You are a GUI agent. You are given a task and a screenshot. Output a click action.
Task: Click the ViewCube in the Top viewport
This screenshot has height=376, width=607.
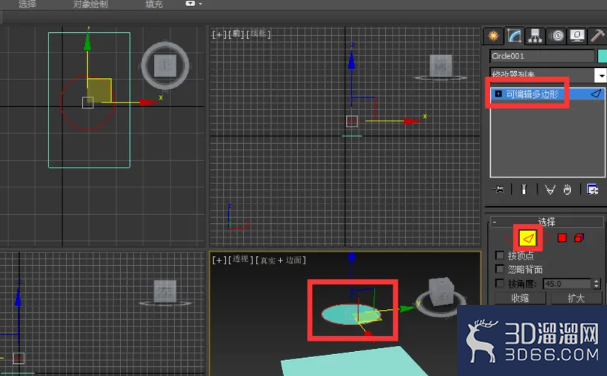(x=165, y=65)
